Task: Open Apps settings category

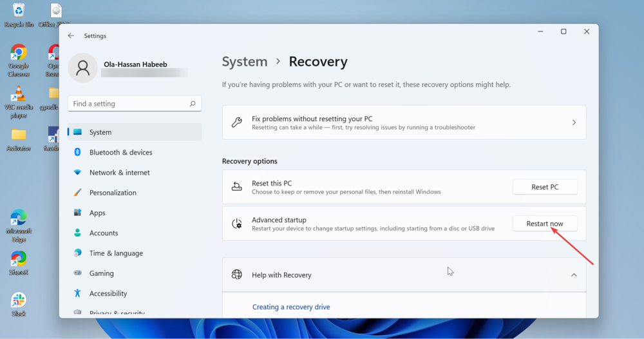Action: (x=135, y=213)
